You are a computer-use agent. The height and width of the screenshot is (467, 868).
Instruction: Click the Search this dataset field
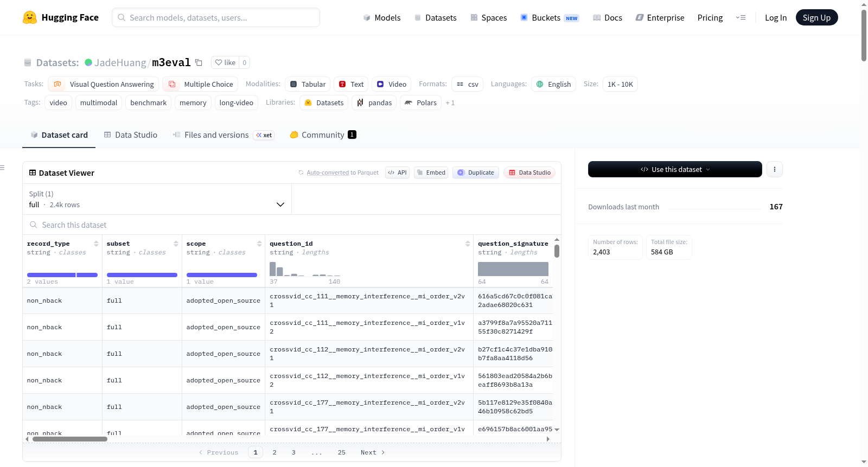pos(292,225)
